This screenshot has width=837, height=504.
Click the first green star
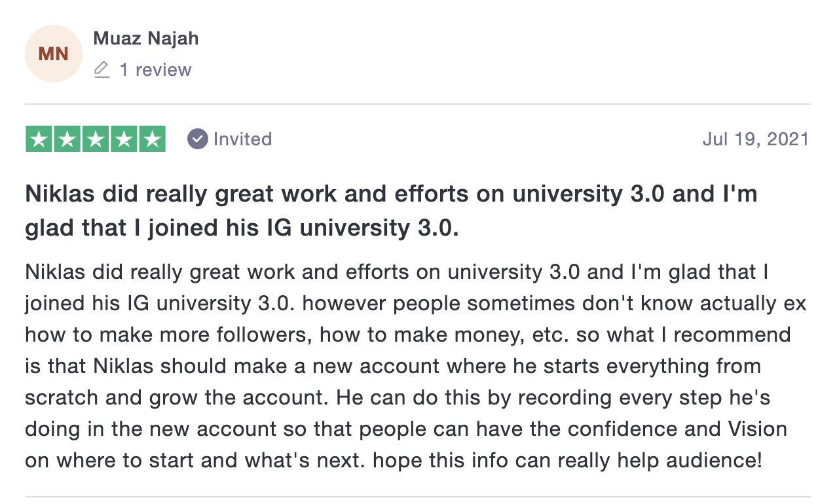[39, 139]
